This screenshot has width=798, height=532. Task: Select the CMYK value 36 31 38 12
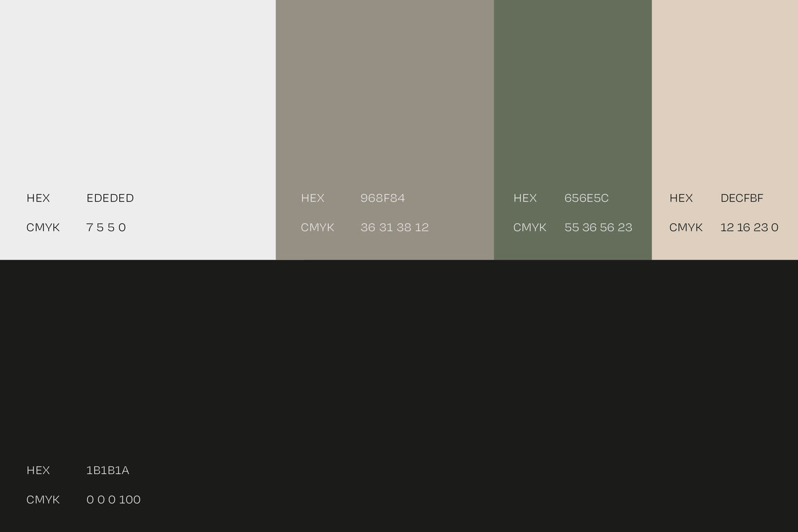click(394, 227)
